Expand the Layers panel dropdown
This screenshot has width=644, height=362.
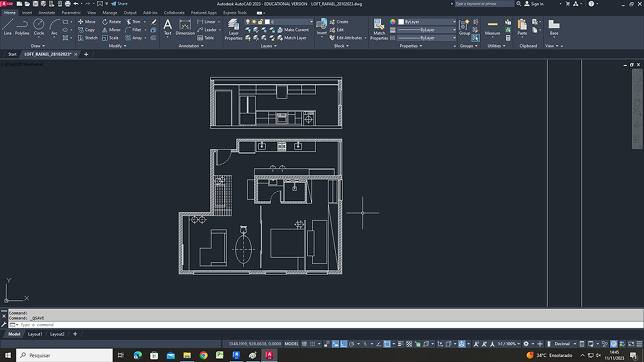pos(268,46)
